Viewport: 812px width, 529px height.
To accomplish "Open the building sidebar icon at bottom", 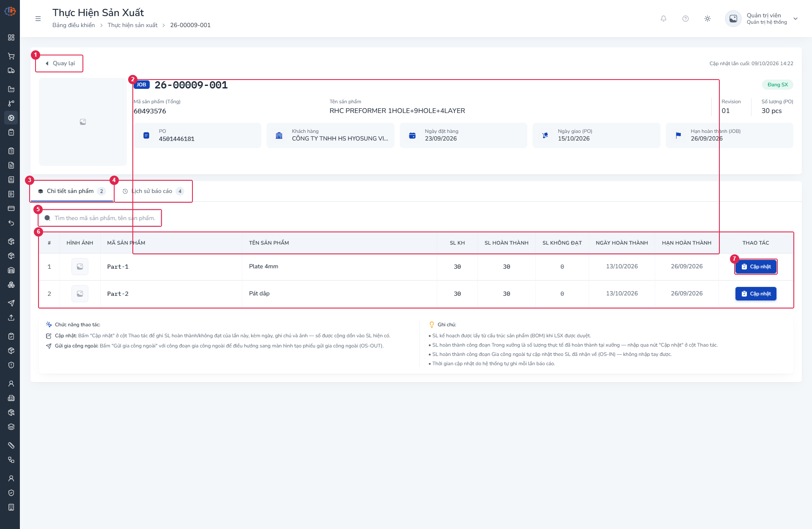I will pyautogui.click(x=11, y=507).
